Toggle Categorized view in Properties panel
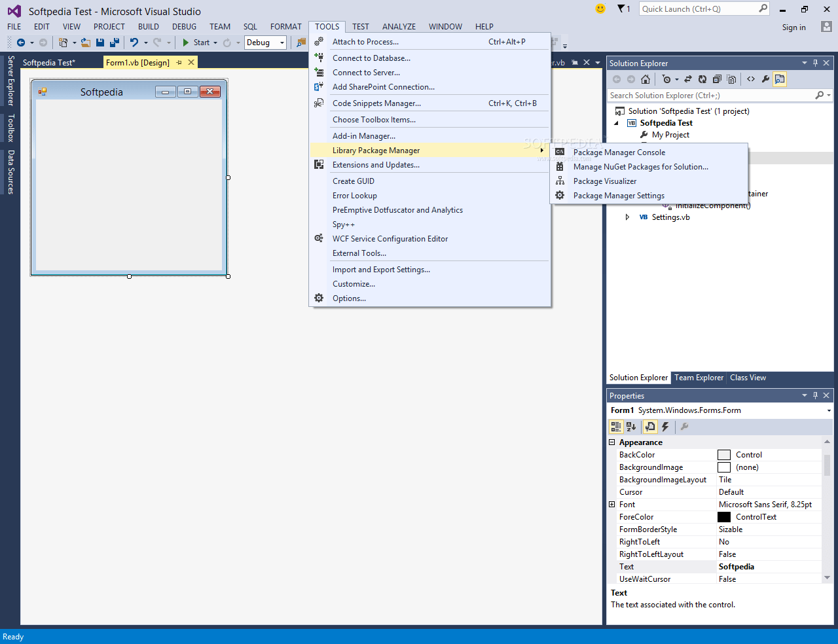The image size is (838, 644). pos(616,427)
